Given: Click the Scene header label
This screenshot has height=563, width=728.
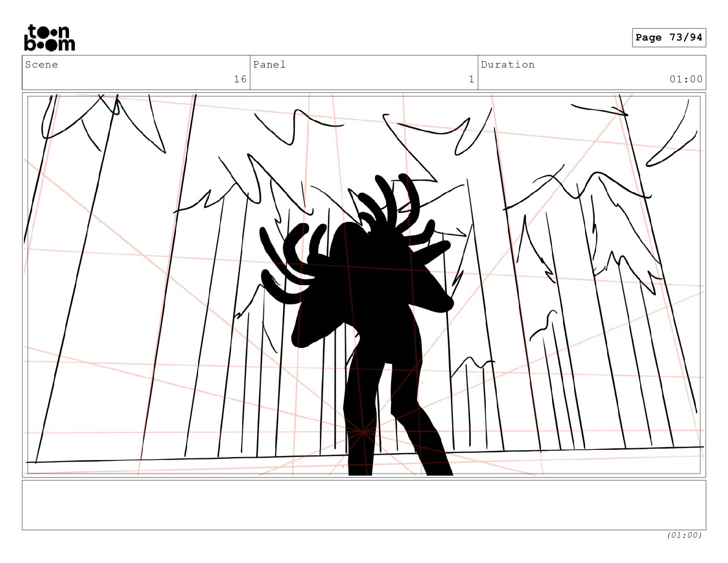Looking at the screenshot, I should 41,64.
